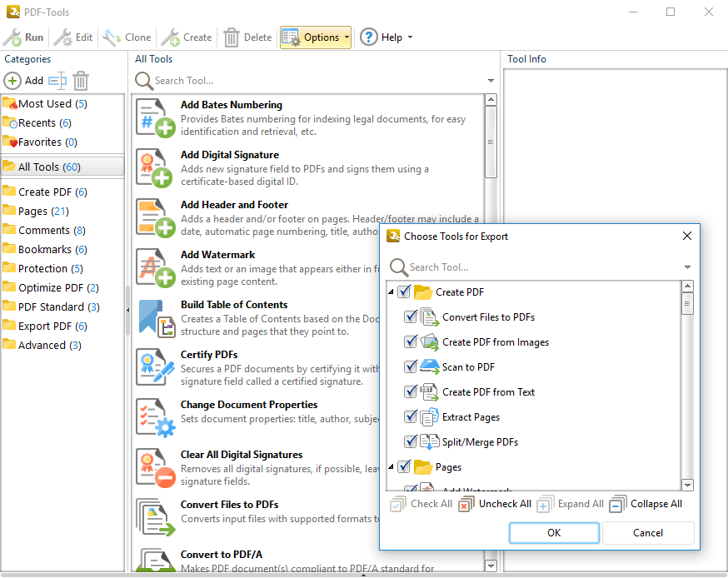728x578 pixels.
Task: Uncheck the Create PDF folder checkbox
Action: point(404,292)
